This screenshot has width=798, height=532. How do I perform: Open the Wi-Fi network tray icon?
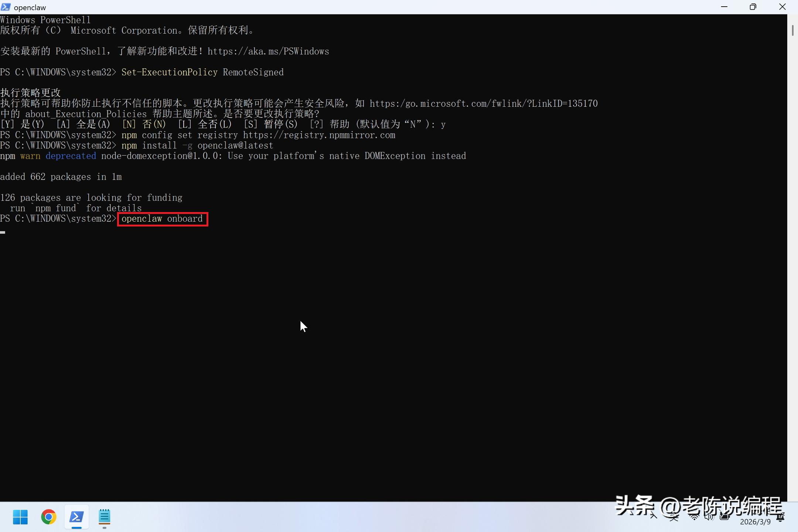coord(694,517)
